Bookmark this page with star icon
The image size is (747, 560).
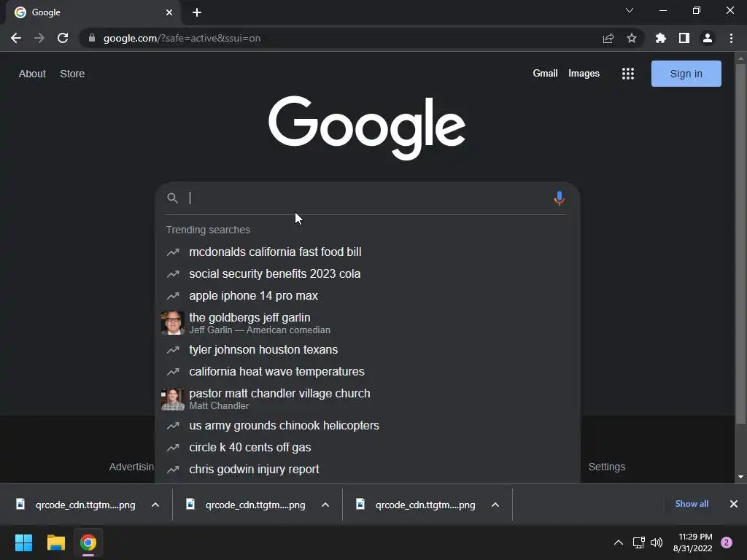[632, 38]
